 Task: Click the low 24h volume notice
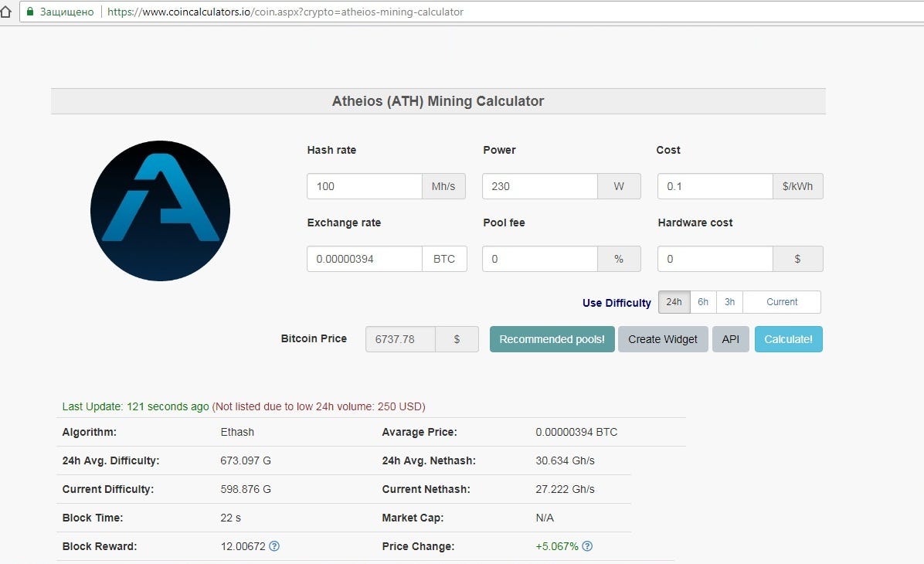(319, 406)
